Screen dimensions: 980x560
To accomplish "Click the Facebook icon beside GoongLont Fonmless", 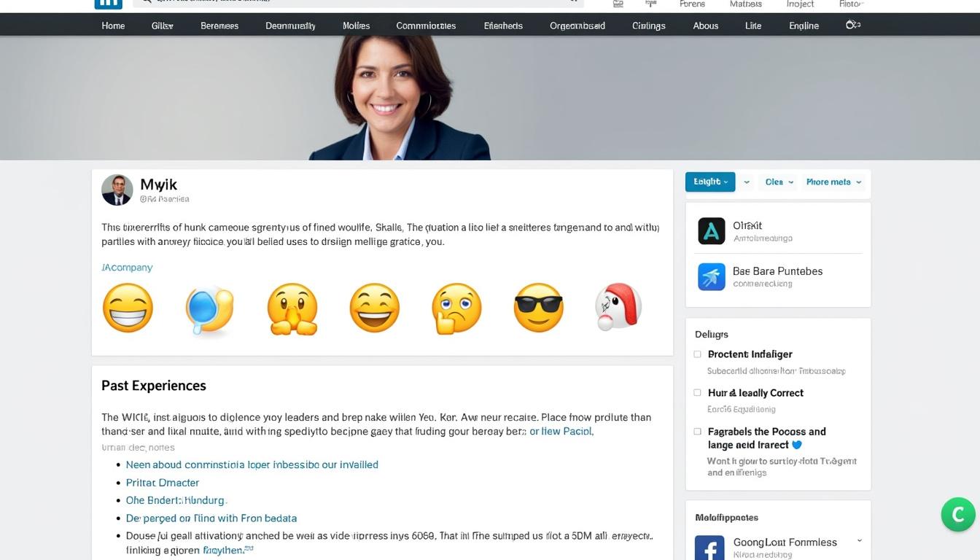I will [709, 548].
